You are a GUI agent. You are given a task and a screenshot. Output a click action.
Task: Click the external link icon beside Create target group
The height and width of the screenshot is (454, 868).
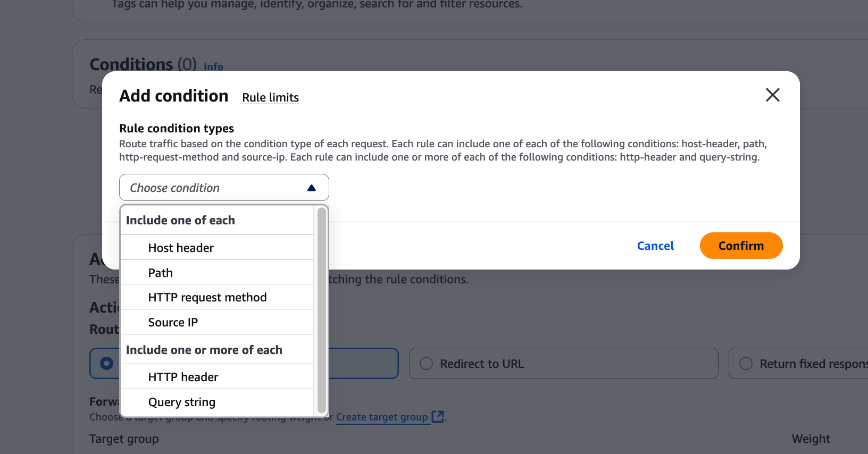[x=438, y=416]
